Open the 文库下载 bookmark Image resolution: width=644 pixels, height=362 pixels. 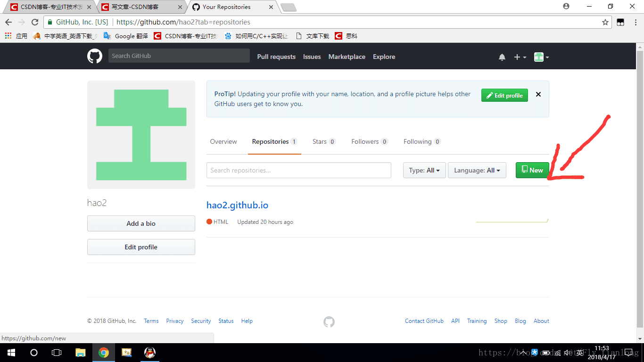click(x=313, y=36)
